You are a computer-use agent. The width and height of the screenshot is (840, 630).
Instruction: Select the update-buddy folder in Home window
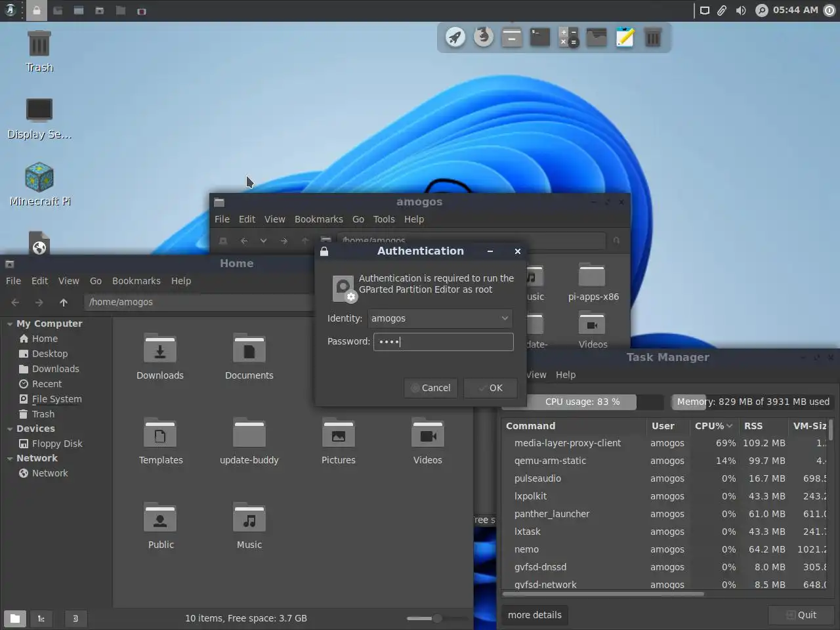249,441
